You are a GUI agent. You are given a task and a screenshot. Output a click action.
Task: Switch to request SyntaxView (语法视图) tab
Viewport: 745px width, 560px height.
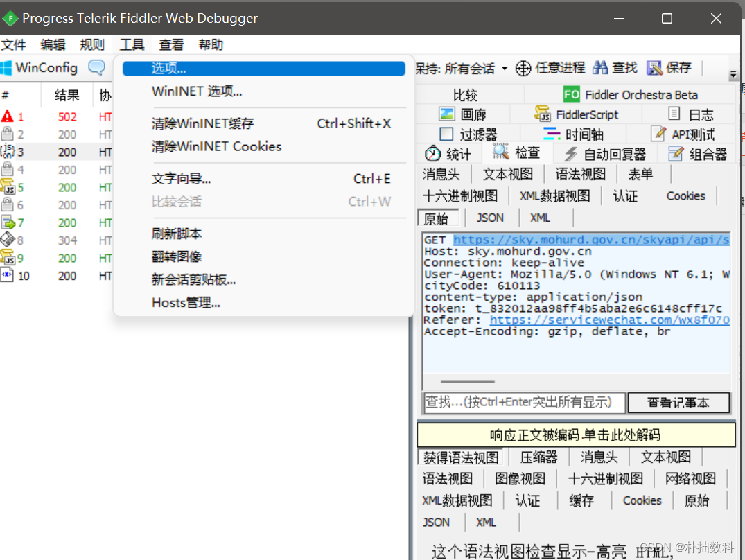click(x=580, y=175)
